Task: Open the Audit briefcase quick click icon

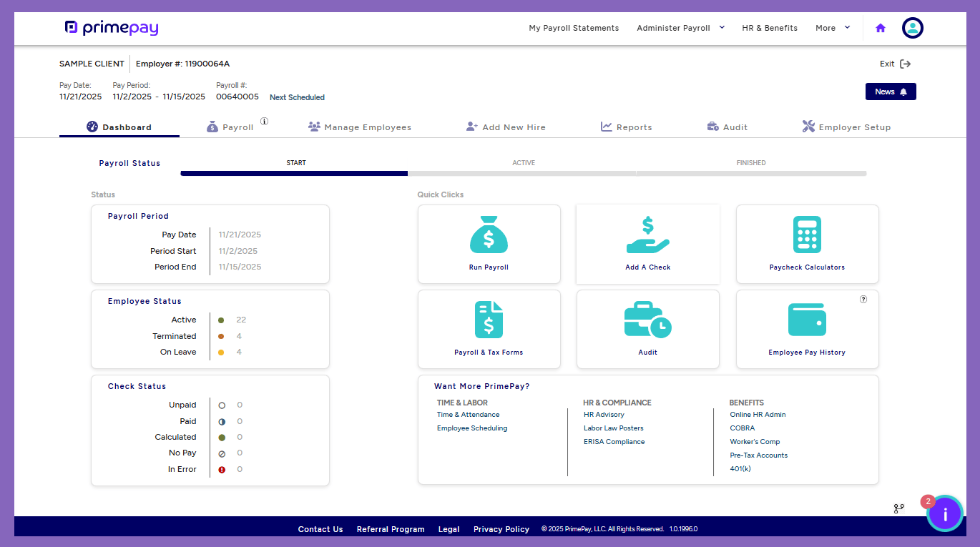Action: tap(647, 320)
